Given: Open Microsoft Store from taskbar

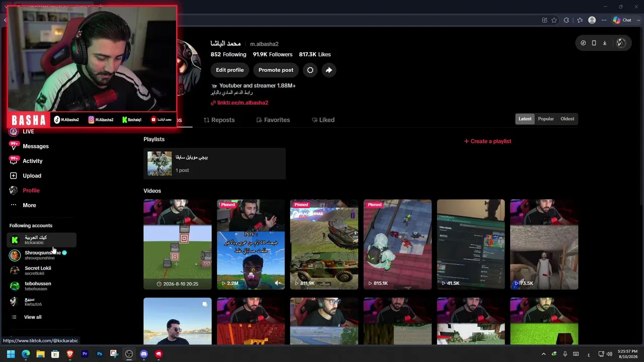Looking at the screenshot, I should 55,354.
